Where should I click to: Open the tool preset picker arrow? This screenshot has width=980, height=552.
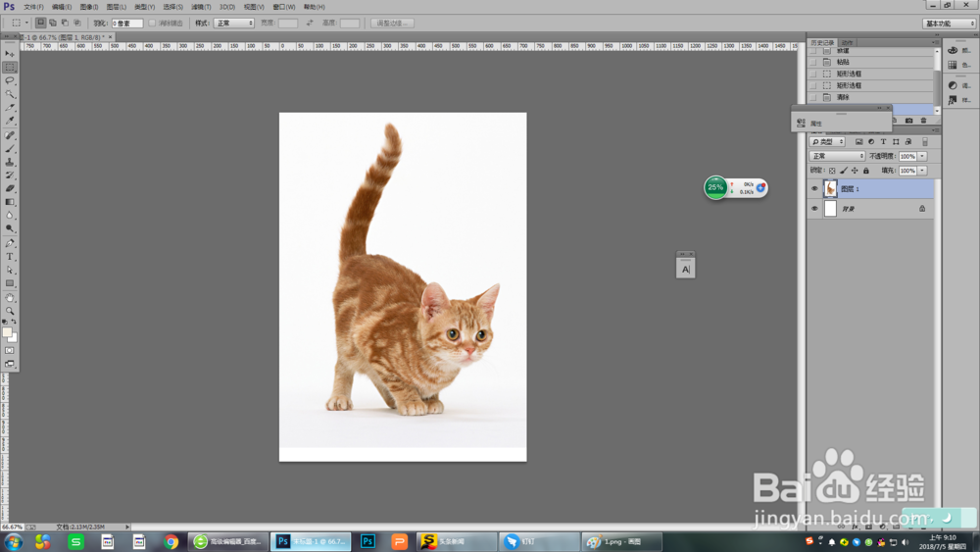point(26,23)
